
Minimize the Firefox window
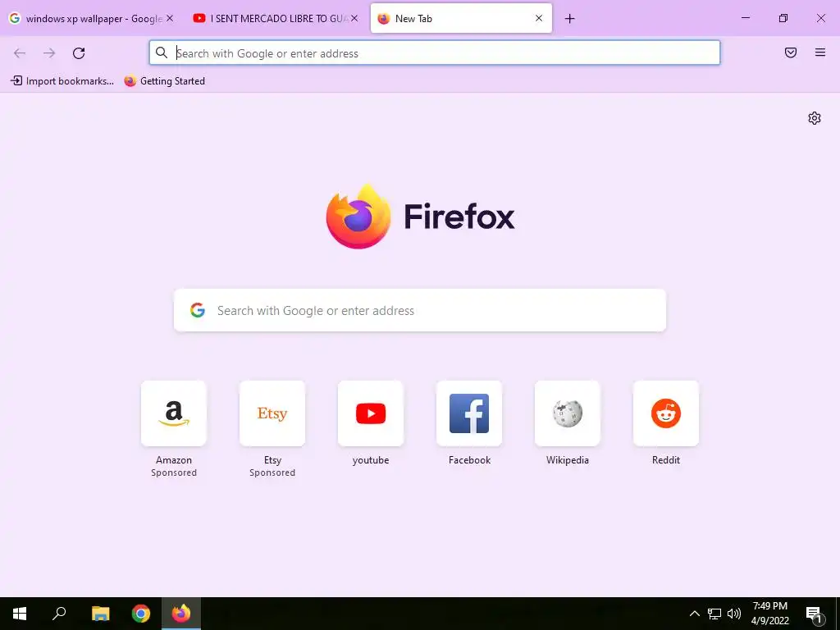click(745, 18)
